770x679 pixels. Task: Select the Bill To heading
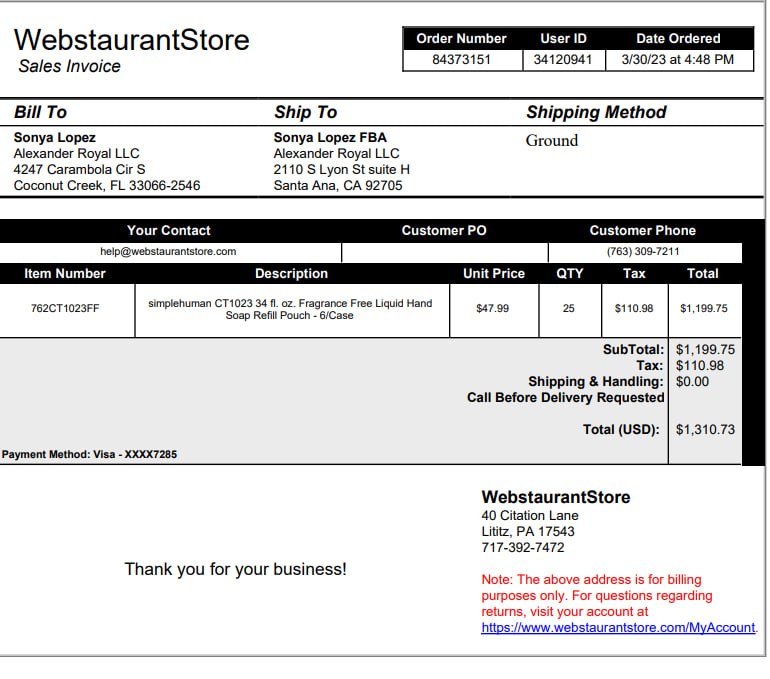pos(40,112)
